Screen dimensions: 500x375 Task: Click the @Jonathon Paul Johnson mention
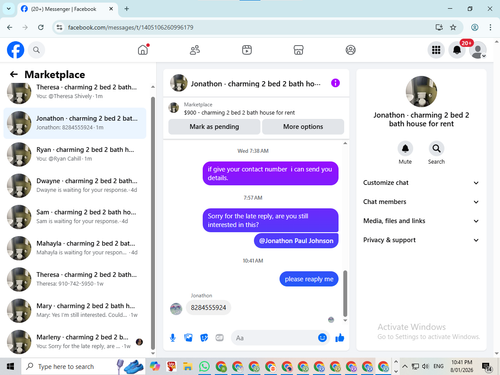tap(296, 241)
